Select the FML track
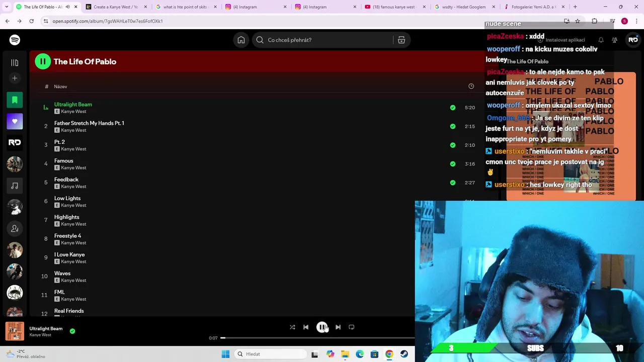 pyautogui.click(x=59, y=292)
